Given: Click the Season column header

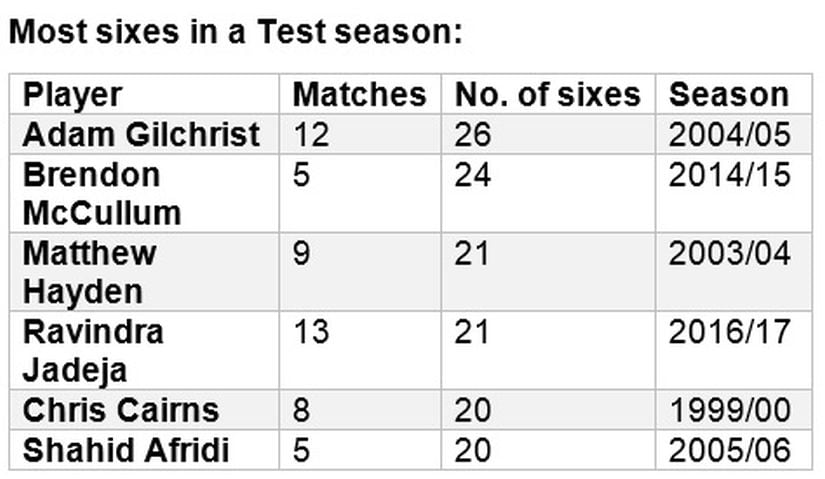Looking at the screenshot, I should click(x=734, y=94).
